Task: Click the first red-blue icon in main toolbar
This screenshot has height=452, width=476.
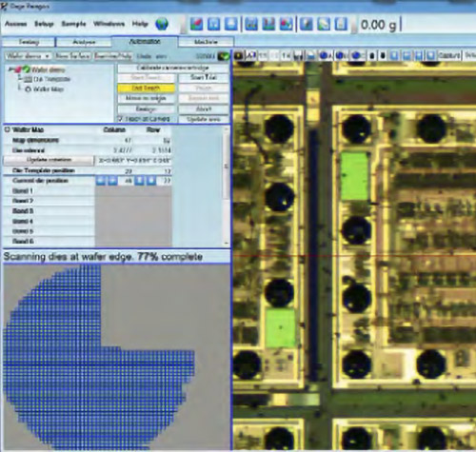Action: point(196,24)
